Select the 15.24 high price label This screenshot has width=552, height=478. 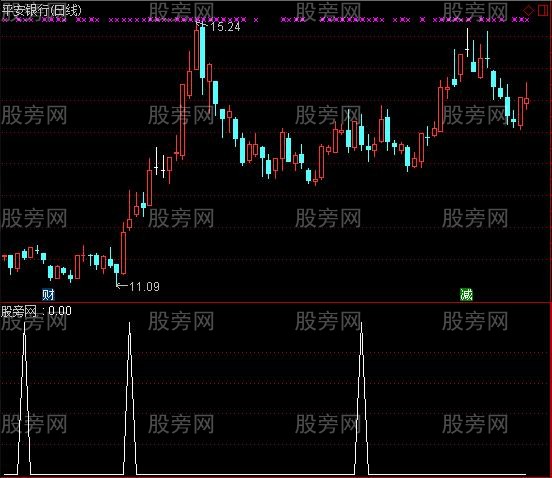(x=225, y=27)
